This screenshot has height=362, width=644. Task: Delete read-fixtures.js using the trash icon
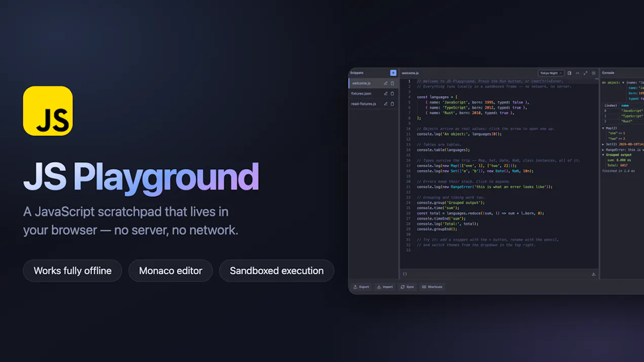pos(392,104)
